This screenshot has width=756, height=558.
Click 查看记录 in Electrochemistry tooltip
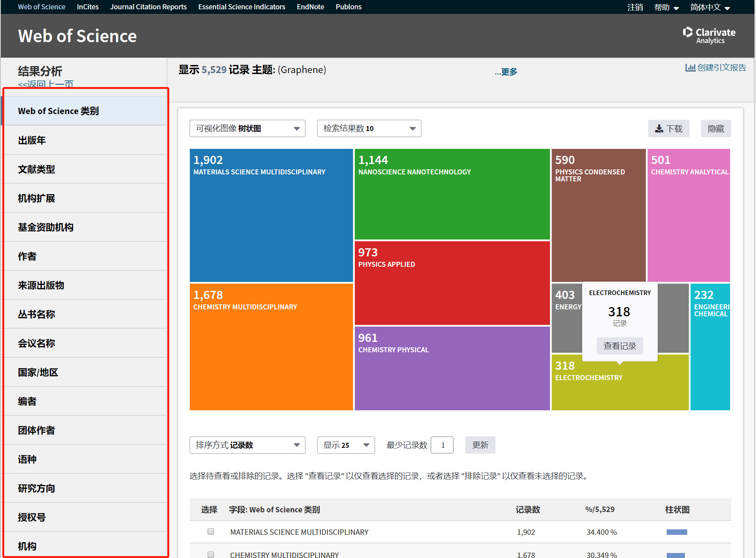pyautogui.click(x=620, y=346)
